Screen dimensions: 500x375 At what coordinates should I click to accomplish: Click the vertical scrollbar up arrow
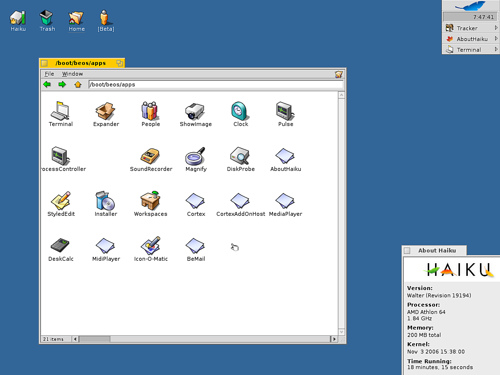click(x=341, y=95)
